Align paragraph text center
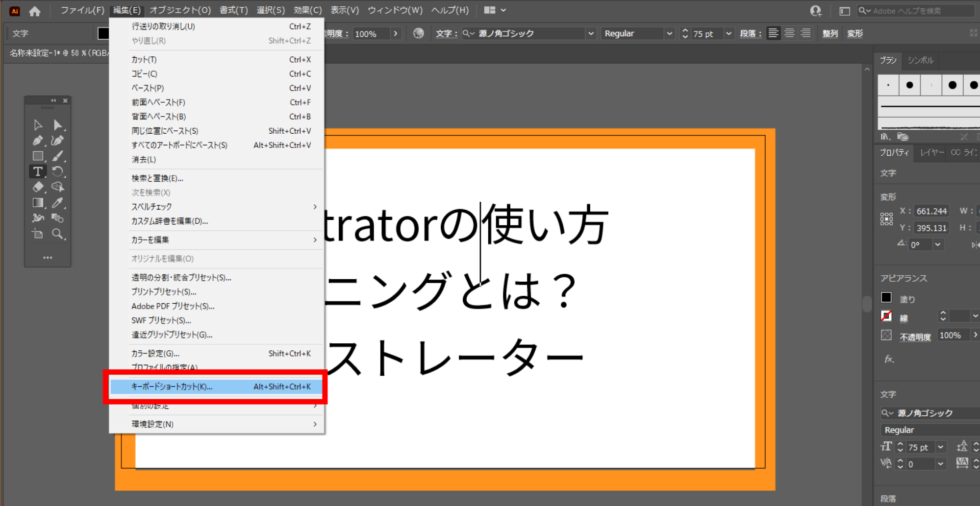The width and height of the screenshot is (980, 506). pos(789,33)
